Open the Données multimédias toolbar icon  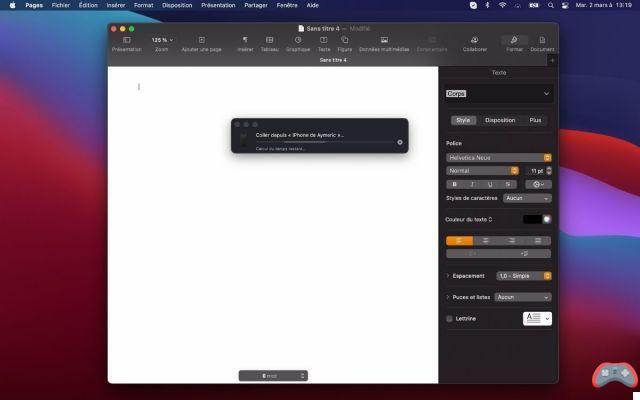pyautogui.click(x=384, y=40)
